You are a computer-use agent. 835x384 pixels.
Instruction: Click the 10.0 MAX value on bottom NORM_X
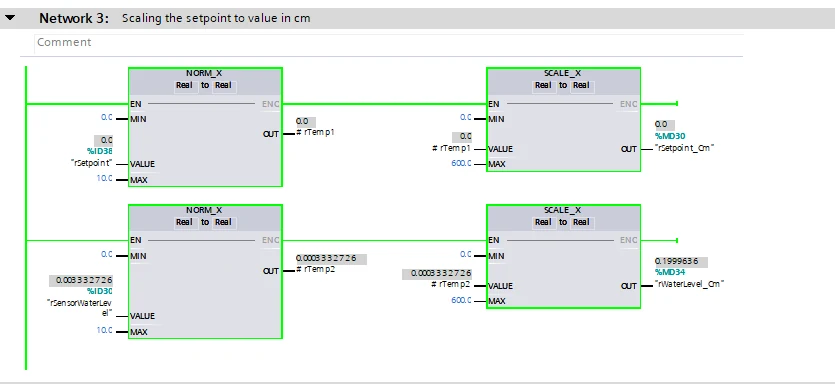pyautogui.click(x=104, y=330)
